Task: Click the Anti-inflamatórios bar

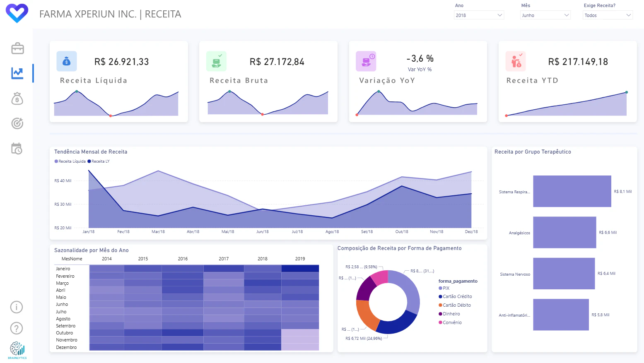Action: tap(561, 315)
